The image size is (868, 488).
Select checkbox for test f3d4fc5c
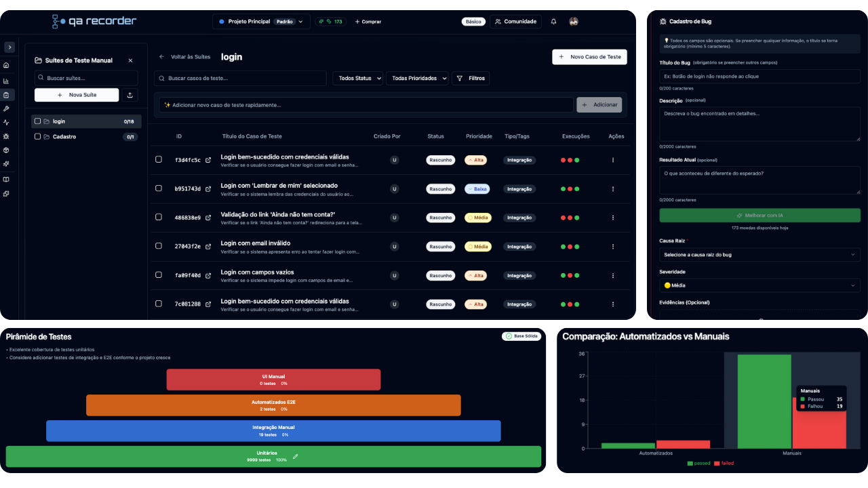click(x=159, y=159)
